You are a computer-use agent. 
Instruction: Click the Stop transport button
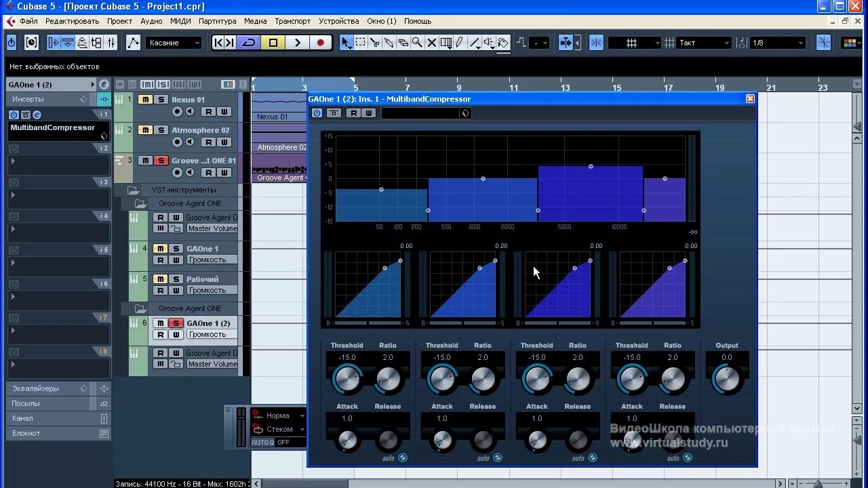pyautogui.click(x=273, y=43)
